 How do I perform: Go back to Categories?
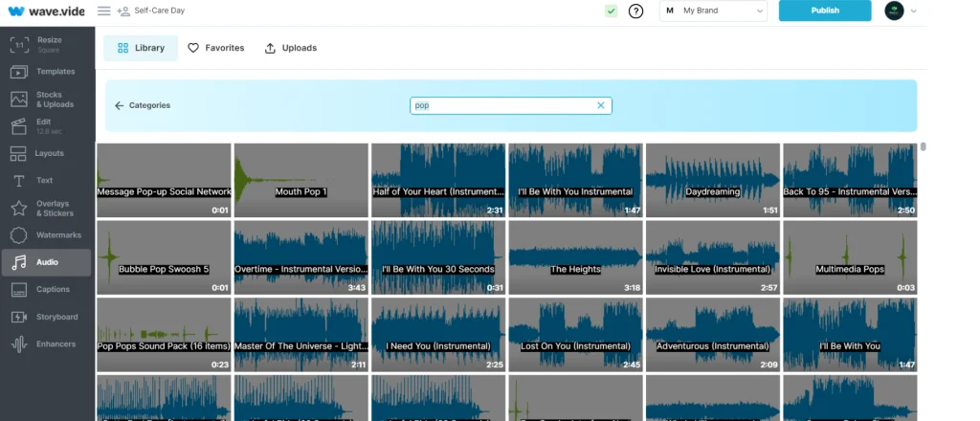142,105
